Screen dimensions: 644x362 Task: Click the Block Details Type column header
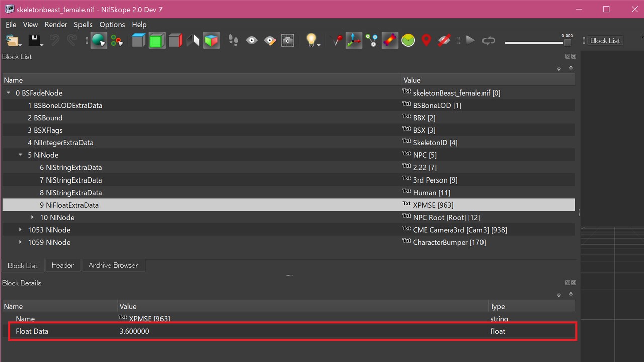click(532, 306)
